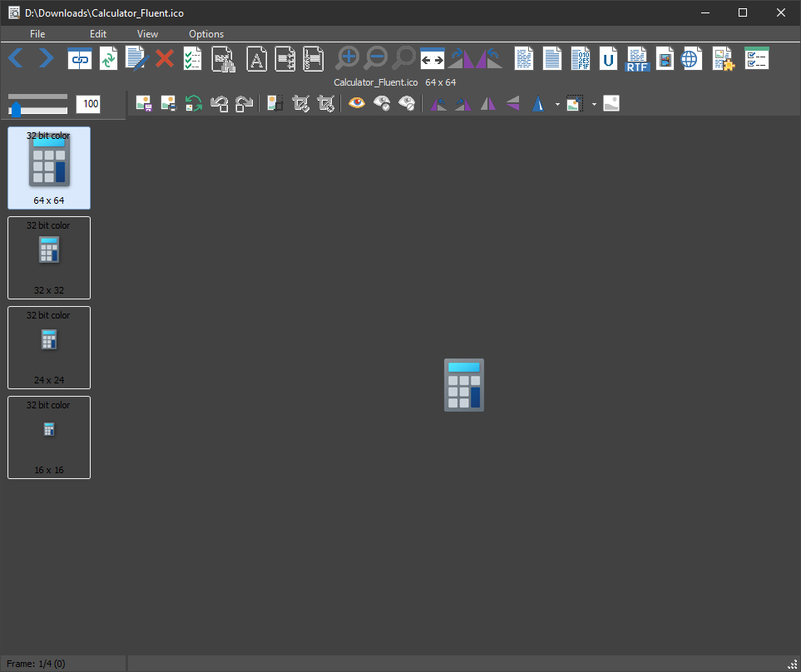Click the RTF view mode icon
This screenshot has height=672, width=801.
pyautogui.click(x=638, y=58)
